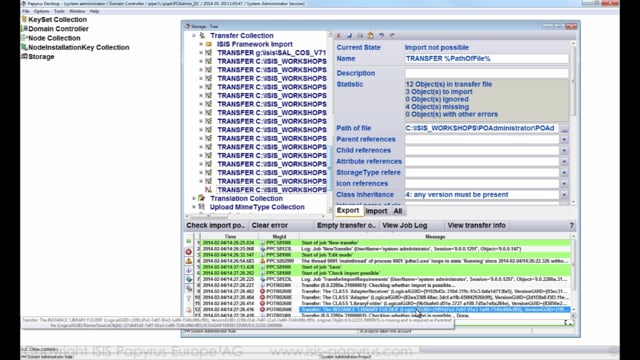Click the browse button next to Path of file
This screenshot has width=640, height=360.
564,128
